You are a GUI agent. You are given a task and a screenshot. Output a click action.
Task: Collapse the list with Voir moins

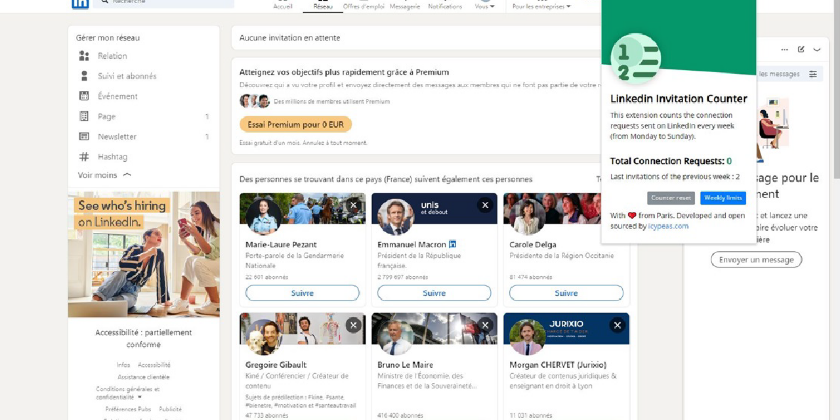click(x=104, y=175)
